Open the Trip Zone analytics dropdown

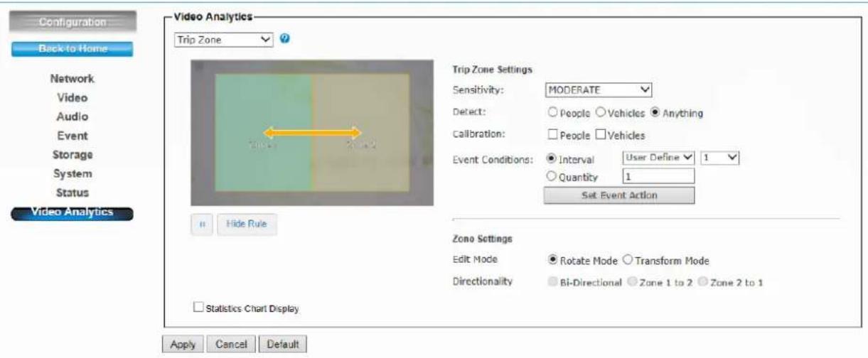224,40
